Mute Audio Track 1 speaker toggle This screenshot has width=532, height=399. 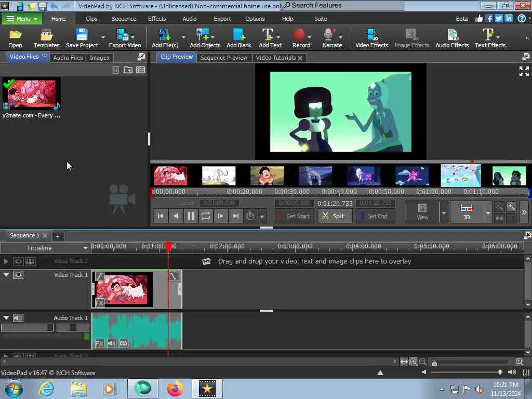[18, 318]
